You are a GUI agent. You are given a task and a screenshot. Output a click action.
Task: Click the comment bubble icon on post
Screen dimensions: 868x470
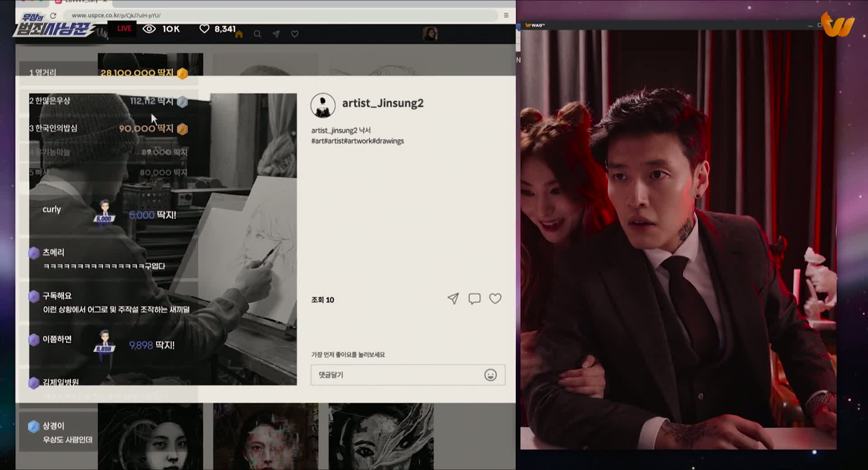click(x=474, y=299)
